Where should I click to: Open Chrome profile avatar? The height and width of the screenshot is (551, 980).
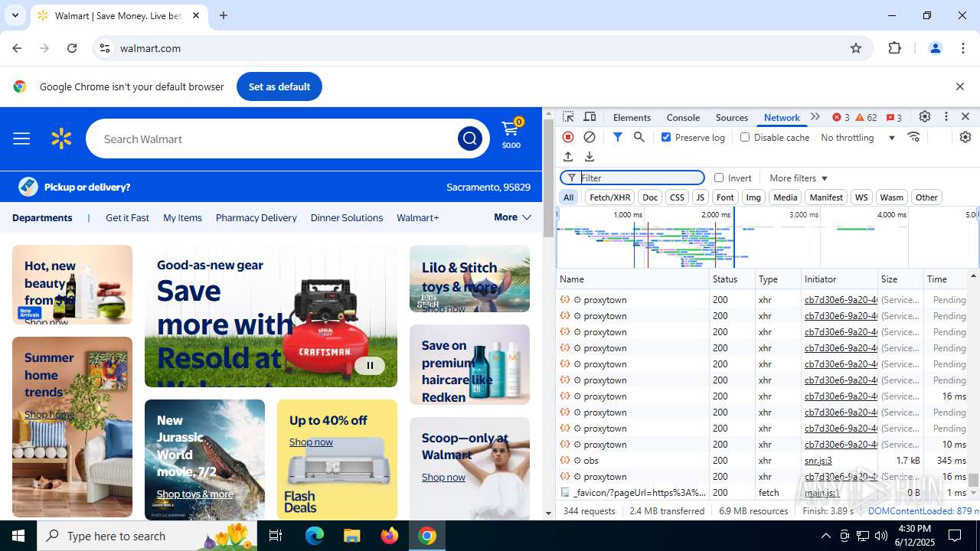click(x=935, y=48)
